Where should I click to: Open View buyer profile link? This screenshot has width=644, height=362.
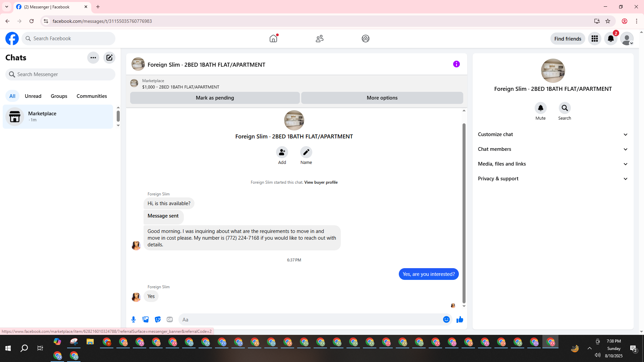click(x=321, y=182)
